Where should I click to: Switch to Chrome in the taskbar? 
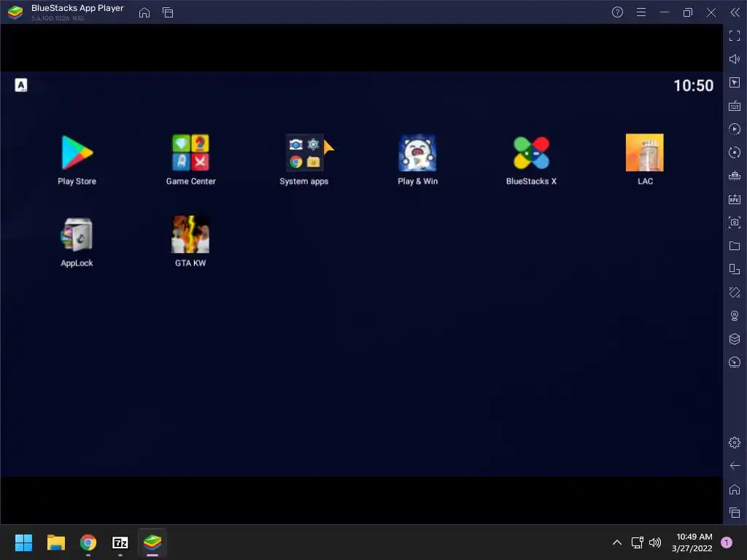pos(88,542)
